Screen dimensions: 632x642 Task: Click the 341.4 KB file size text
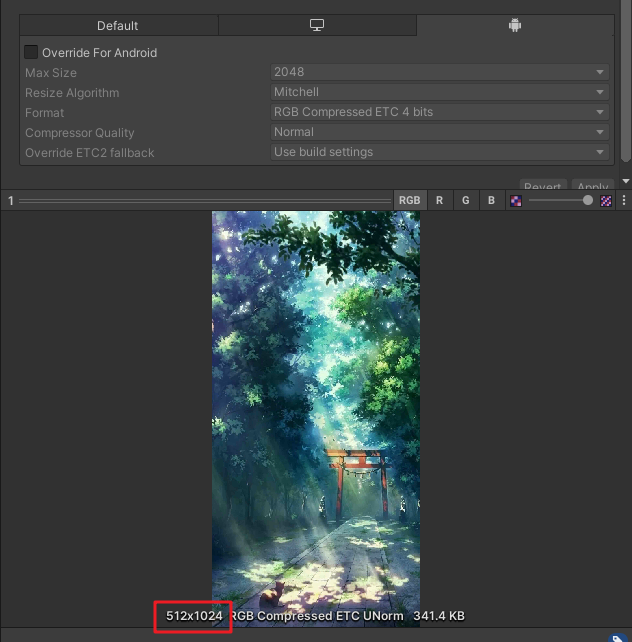pos(439,616)
